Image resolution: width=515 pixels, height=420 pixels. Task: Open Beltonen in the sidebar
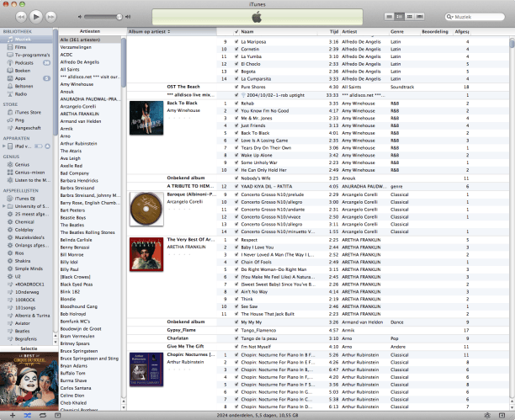24,86
